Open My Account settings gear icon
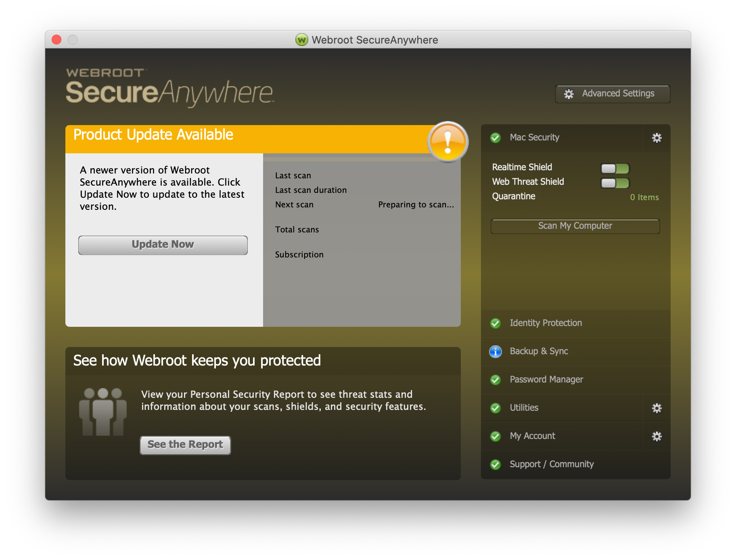 (657, 436)
